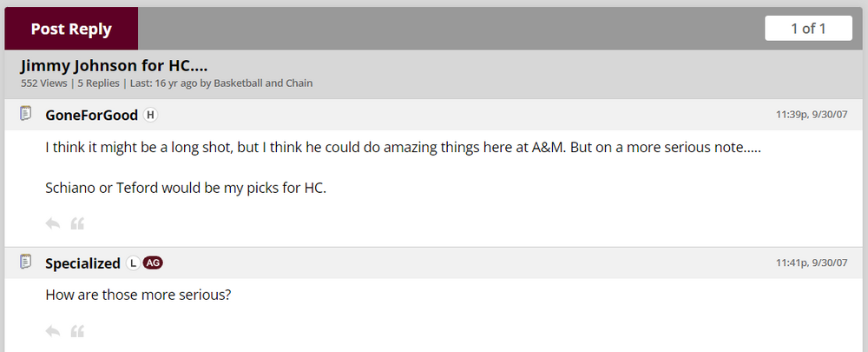Reply to GoneForGood's post using arrow icon

tap(53, 223)
